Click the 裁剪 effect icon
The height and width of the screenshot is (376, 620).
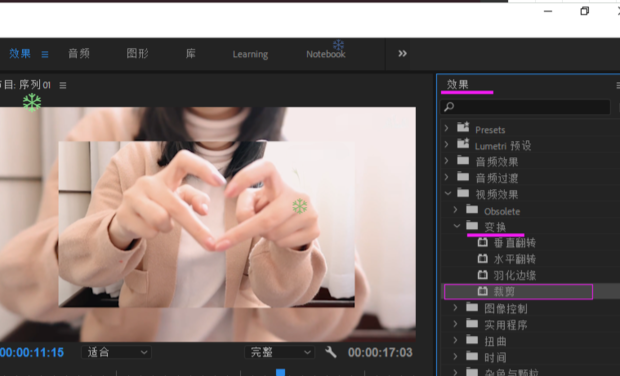482,291
